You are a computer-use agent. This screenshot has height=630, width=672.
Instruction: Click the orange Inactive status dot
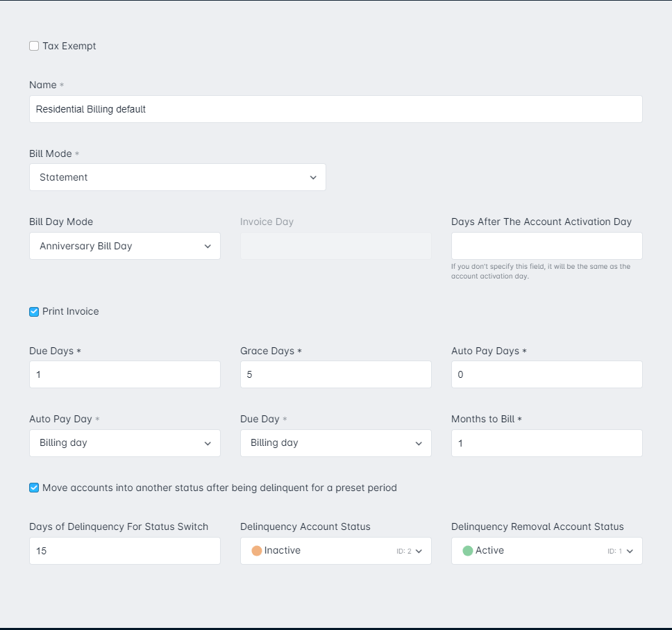point(257,551)
